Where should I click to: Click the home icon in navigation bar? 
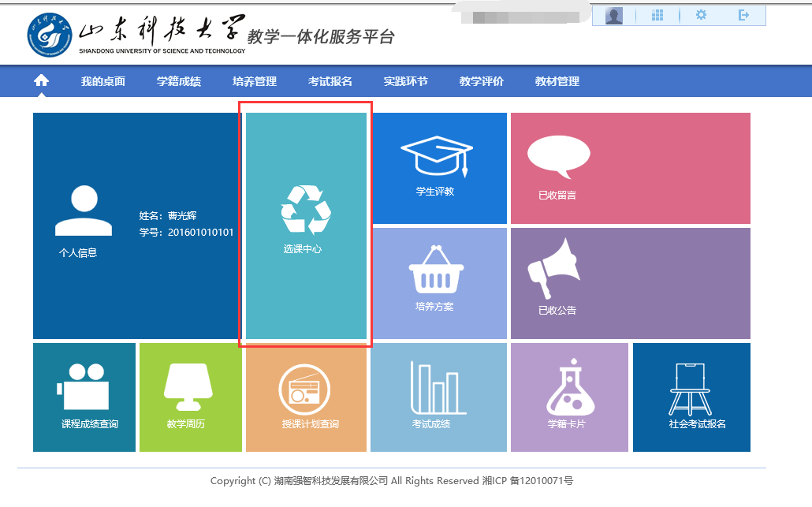point(41,81)
